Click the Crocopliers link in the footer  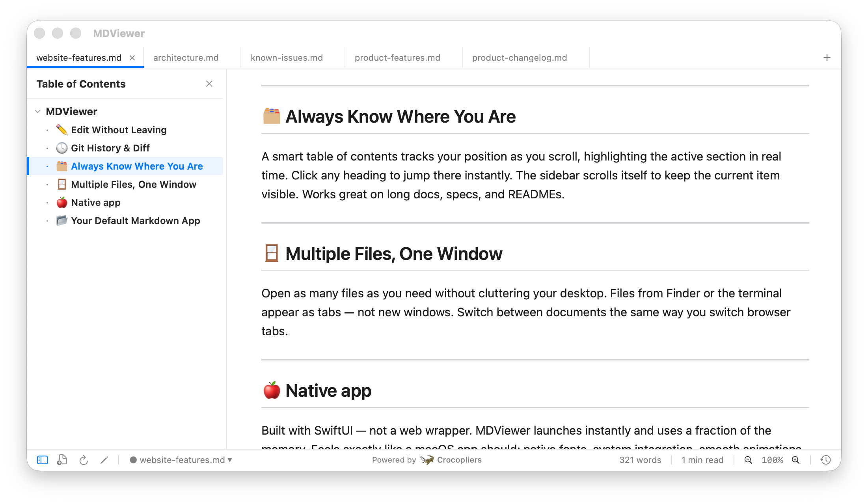459,460
